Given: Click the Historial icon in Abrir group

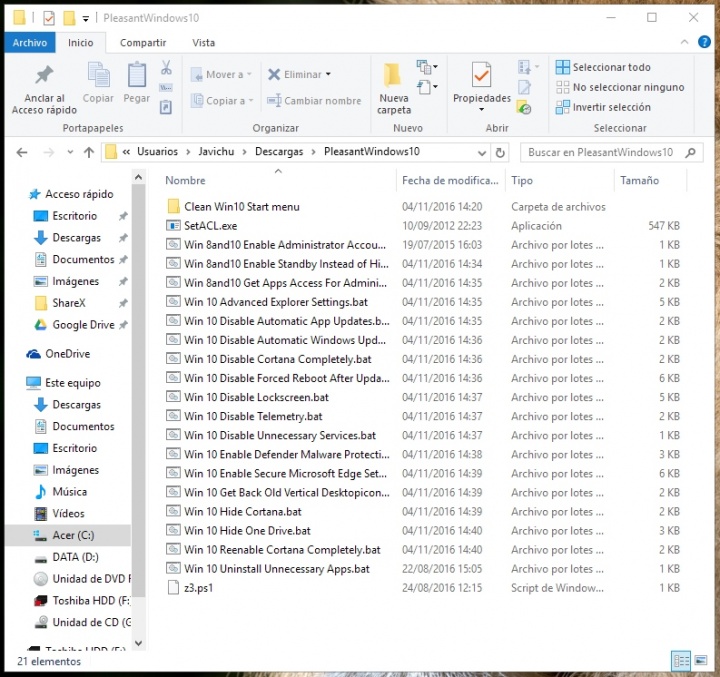Looking at the screenshot, I should pos(524,108).
